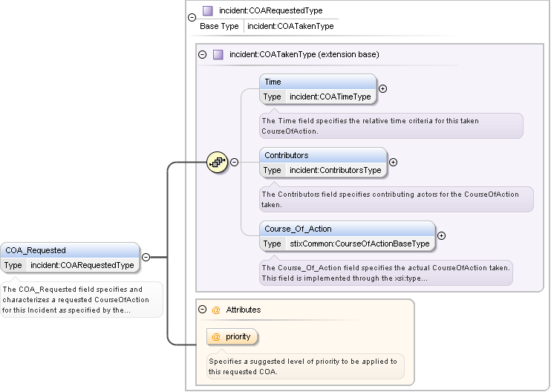Expand the Course_Of_Action element
This screenshot has height=392, width=551.
tap(441, 235)
